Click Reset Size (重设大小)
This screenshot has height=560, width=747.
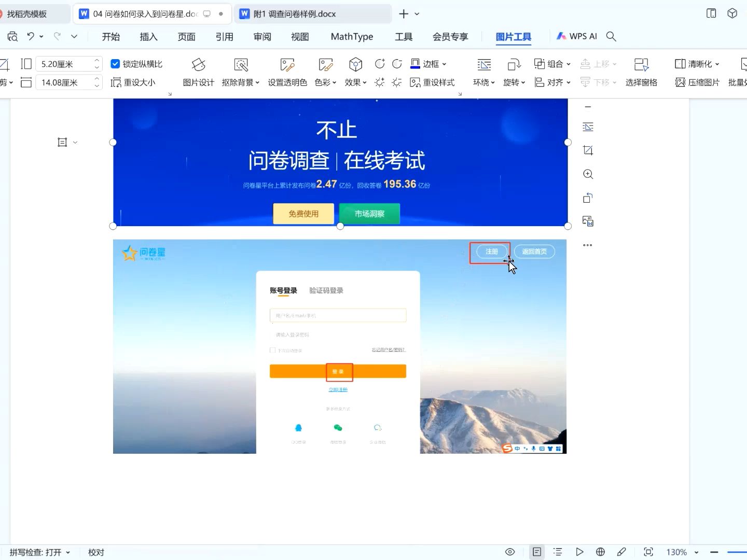133,82
